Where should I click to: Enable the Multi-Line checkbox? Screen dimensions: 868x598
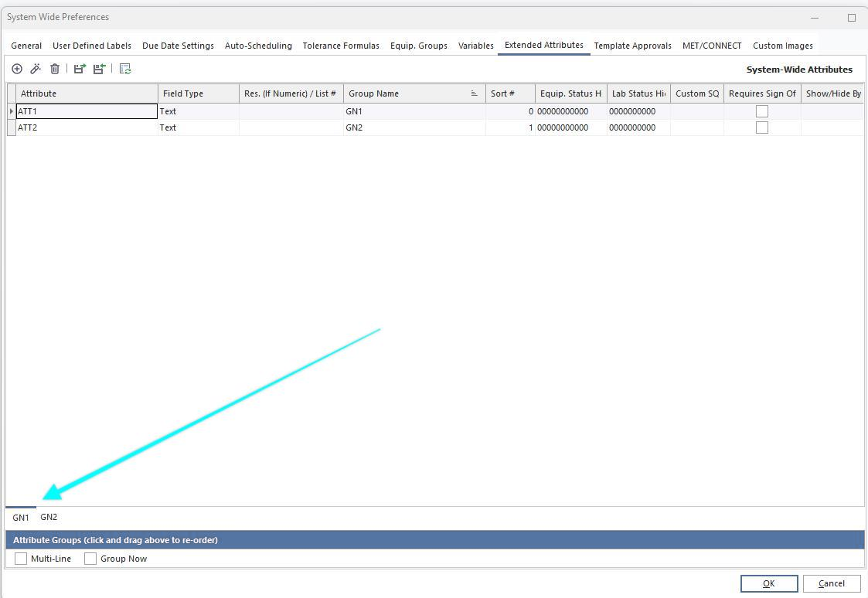20,559
